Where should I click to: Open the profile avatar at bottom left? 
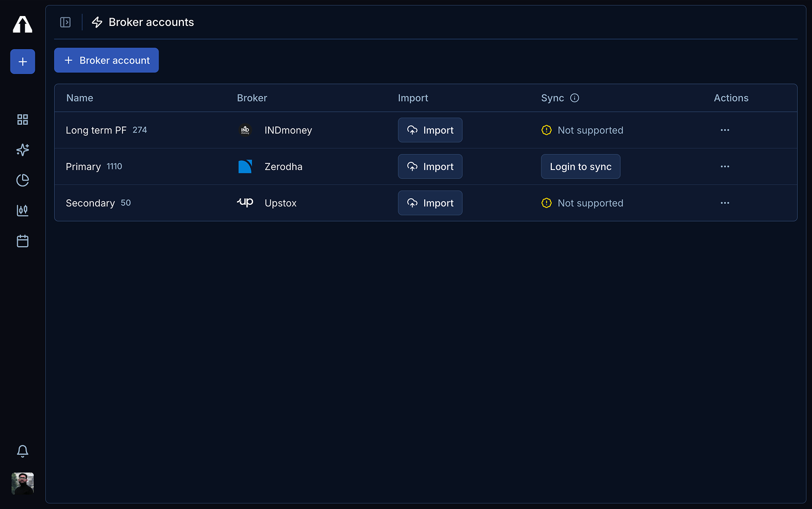22,483
